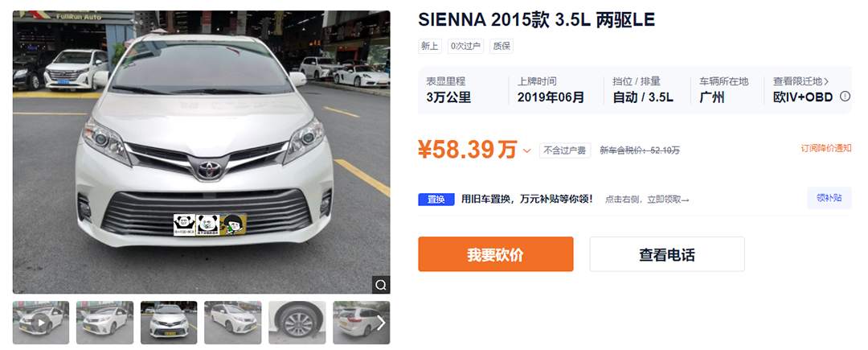Expand the price dropdown arrow next to ¥58.39万
868x350 pixels.
pos(527,150)
